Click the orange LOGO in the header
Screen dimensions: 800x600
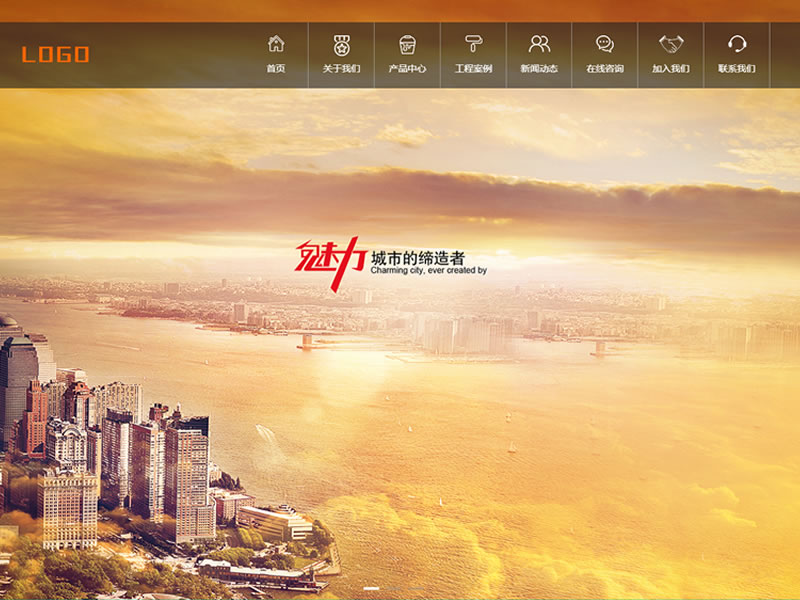coord(55,54)
